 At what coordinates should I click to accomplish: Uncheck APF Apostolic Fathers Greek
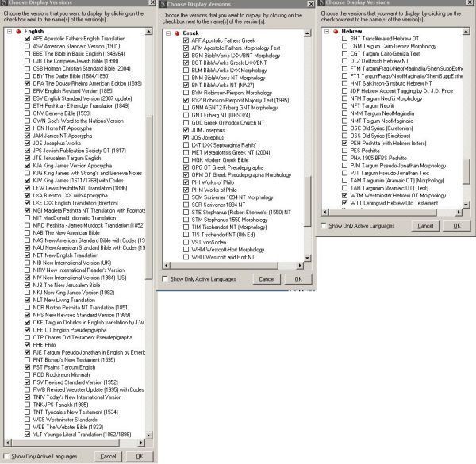click(186, 40)
